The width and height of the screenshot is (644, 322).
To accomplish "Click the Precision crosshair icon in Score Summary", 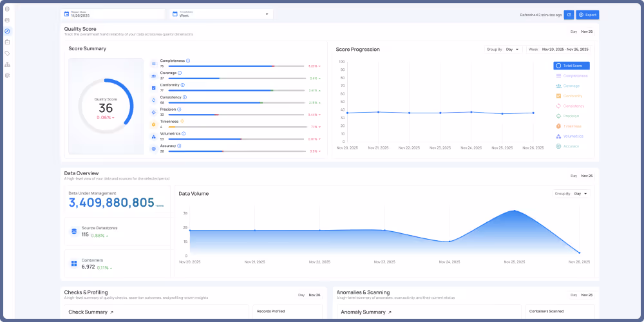I will (154, 112).
